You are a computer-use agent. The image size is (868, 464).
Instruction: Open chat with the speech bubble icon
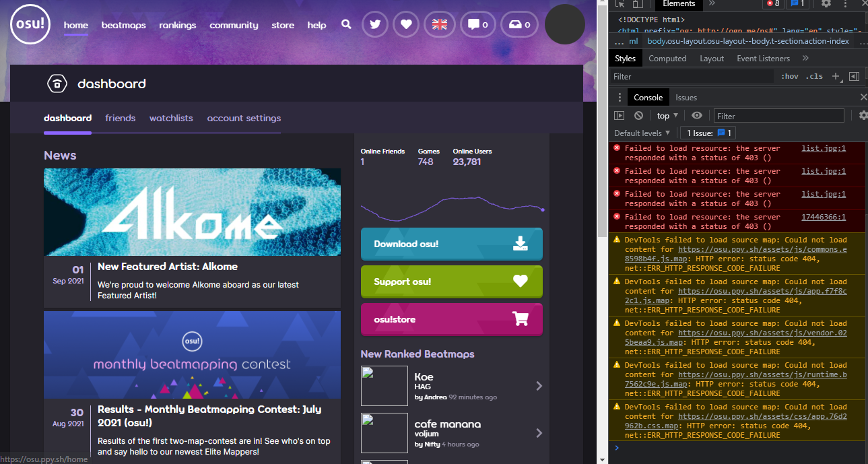474,24
